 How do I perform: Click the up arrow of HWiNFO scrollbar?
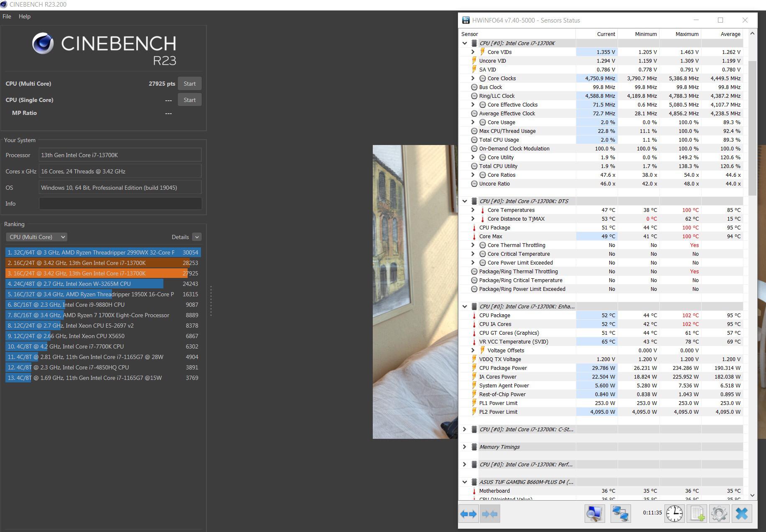point(752,33)
